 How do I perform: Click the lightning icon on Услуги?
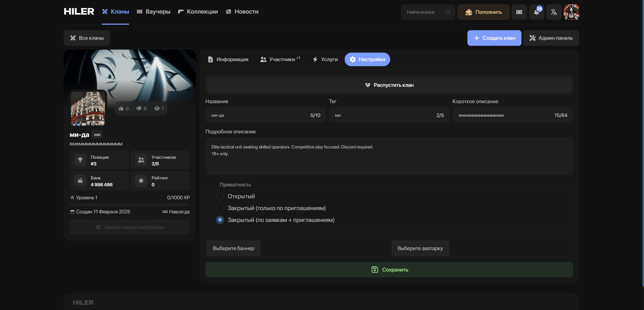point(315,59)
